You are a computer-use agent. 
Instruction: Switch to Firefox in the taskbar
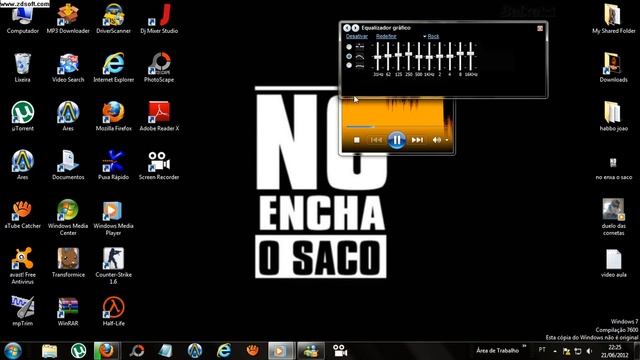tap(107, 351)
